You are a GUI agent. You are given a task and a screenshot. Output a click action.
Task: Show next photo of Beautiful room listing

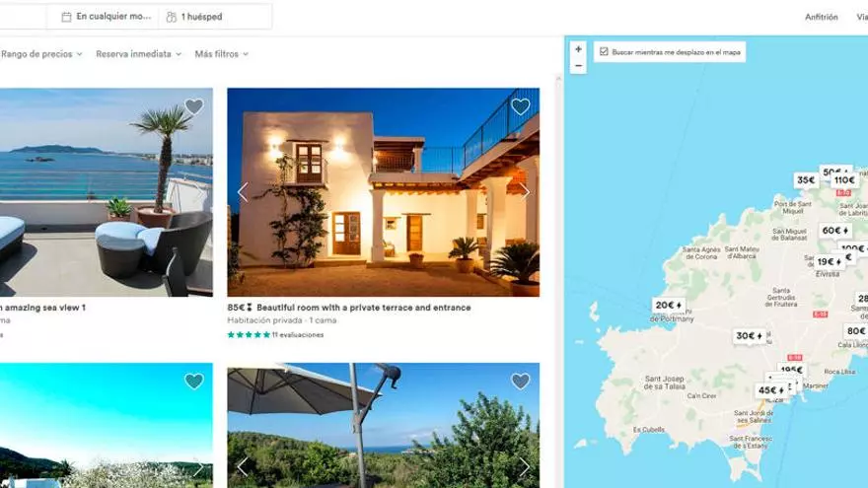[x=524, y=192]
